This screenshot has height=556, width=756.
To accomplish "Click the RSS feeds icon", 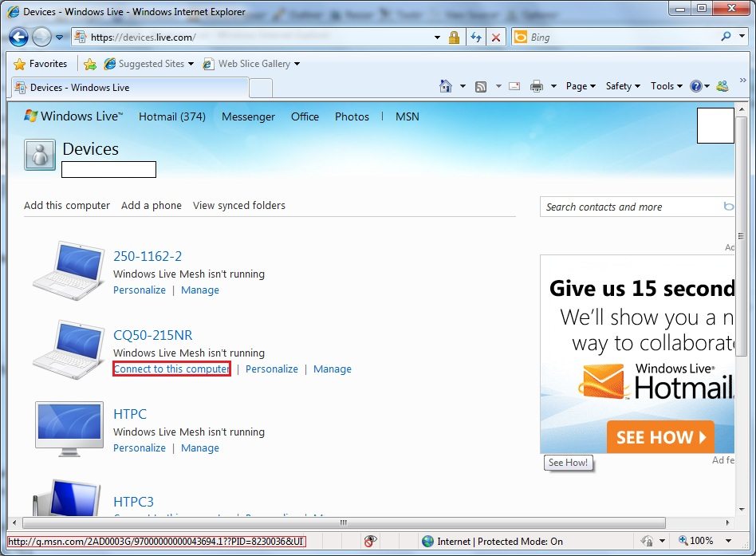I will pos(481,87).
